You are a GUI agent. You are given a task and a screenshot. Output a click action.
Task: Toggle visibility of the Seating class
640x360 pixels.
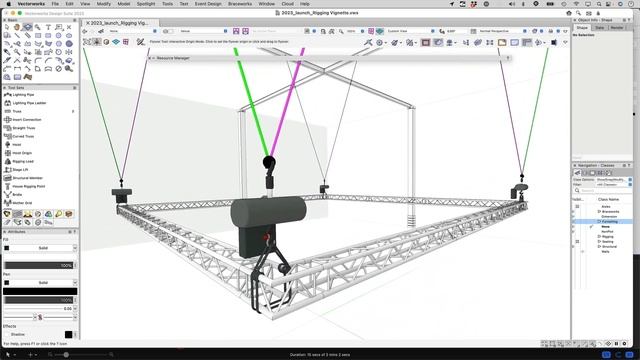[x=577, y=242]
